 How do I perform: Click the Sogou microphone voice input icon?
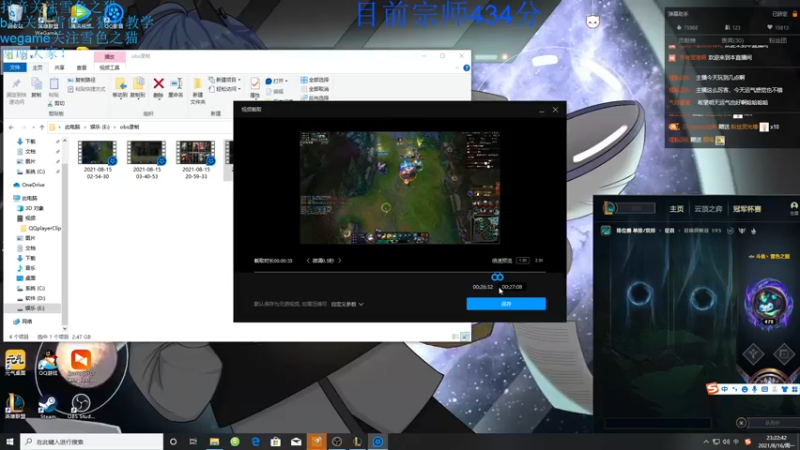754,389
